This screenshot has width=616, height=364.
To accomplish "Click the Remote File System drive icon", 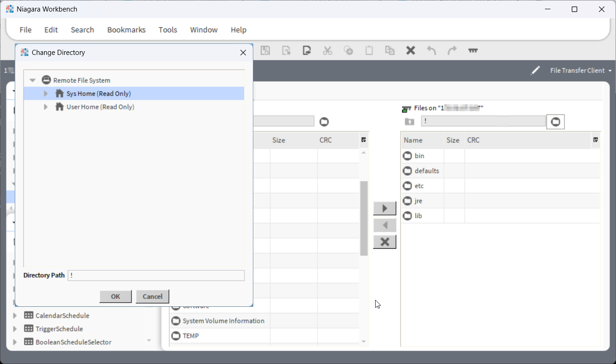I will (46, 80).
